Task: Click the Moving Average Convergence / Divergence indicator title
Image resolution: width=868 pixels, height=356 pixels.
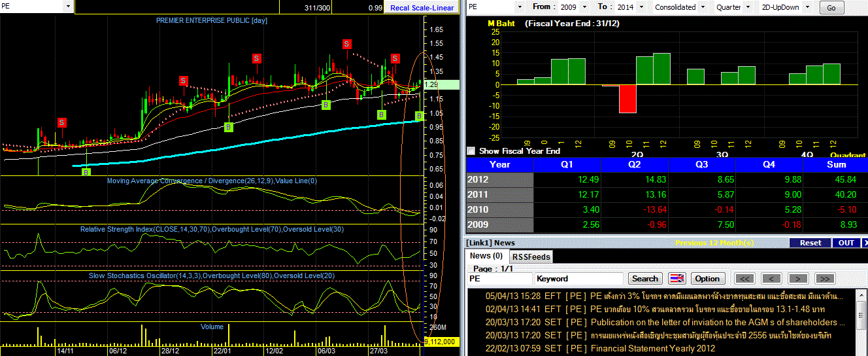Action: click(212, 180)
